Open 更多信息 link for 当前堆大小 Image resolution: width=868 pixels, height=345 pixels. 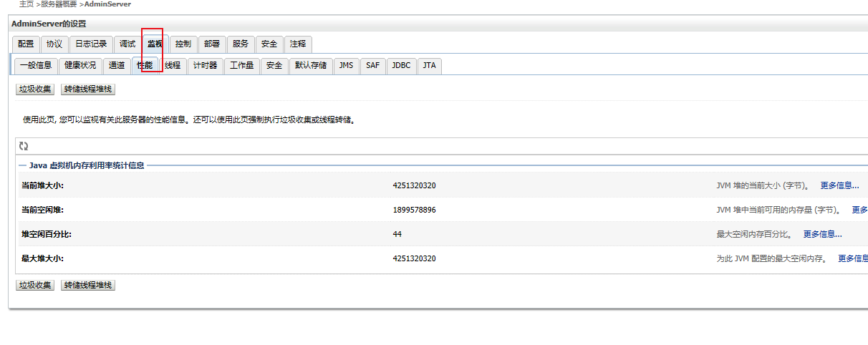pos(839,185)
